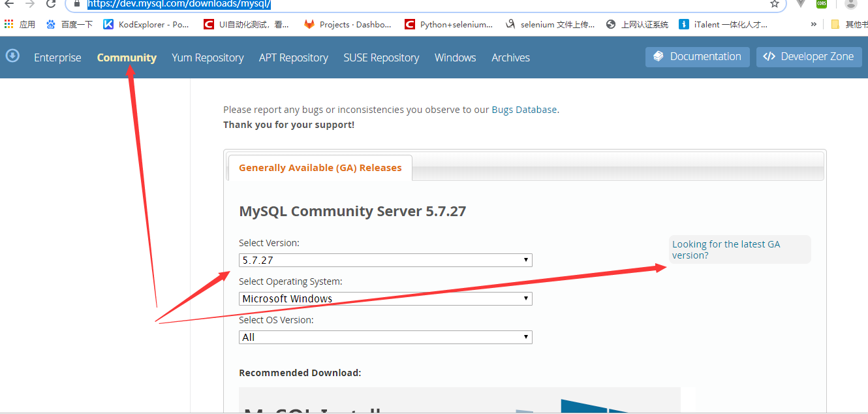
Task: Open the KodExplorer bookmark
Action: point(146,24)
